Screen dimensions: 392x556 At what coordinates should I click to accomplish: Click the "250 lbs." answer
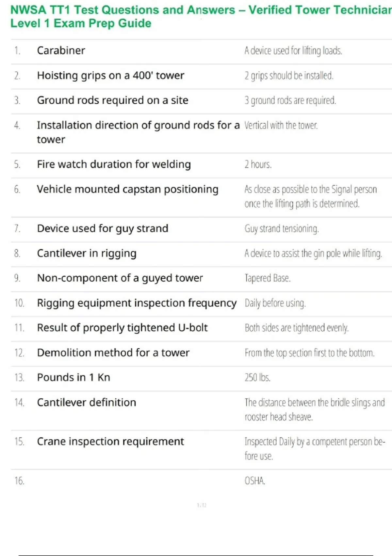(x=257, y=377)
